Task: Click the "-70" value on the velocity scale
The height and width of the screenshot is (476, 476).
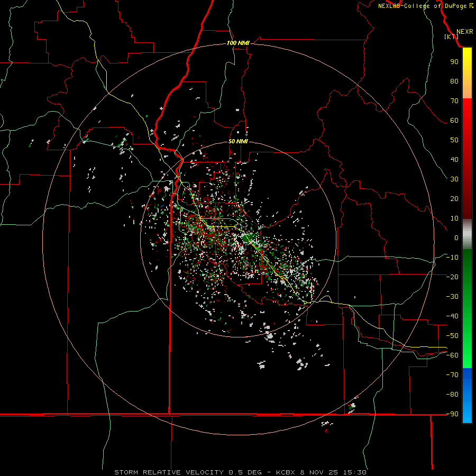Action: pyautogui.click(x=452, y=375)
